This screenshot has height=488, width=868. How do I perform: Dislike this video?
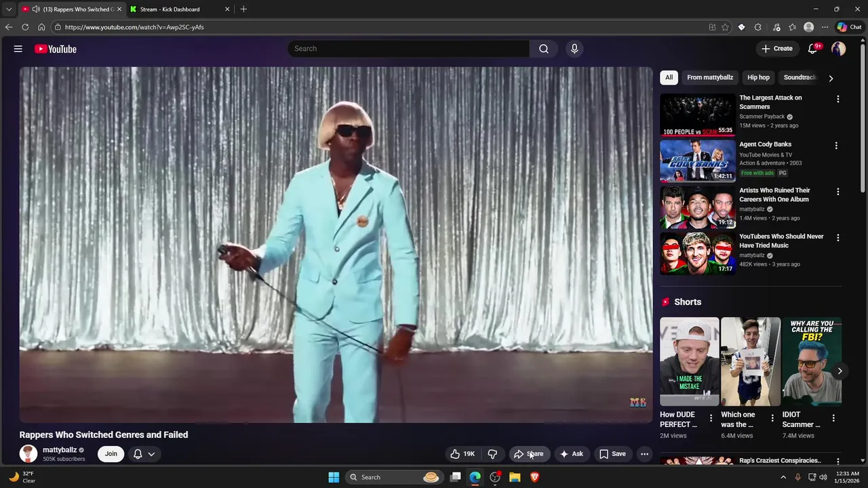[x=493, y=454]
